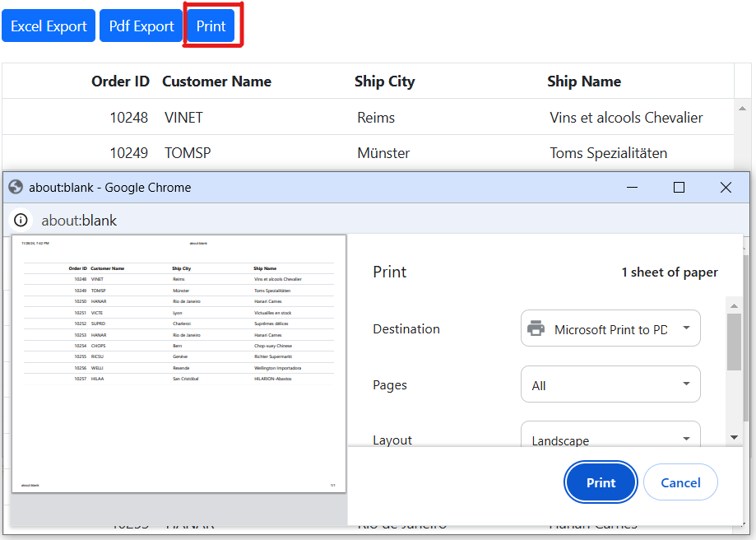
Task: Select the Customer Name column header
Action: 216,81
